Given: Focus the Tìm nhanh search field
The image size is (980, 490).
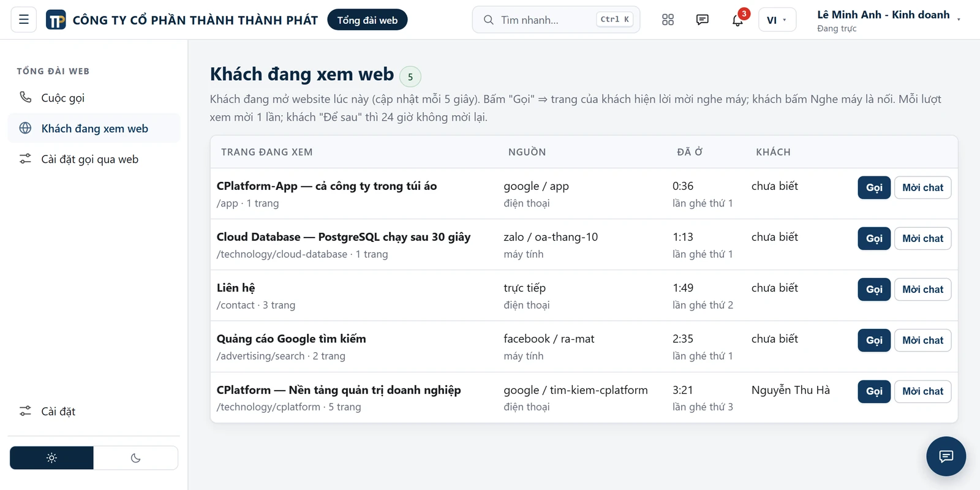Looking at the screenshot, I should pos(556,20).
